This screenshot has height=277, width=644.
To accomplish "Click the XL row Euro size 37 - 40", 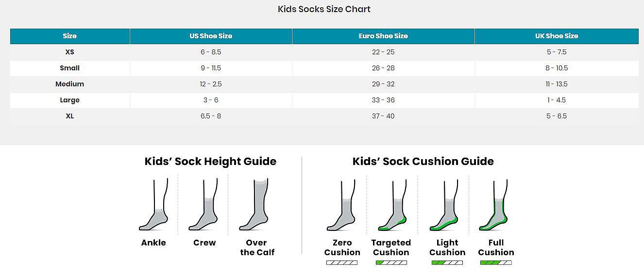I will [x=383, y=116].
